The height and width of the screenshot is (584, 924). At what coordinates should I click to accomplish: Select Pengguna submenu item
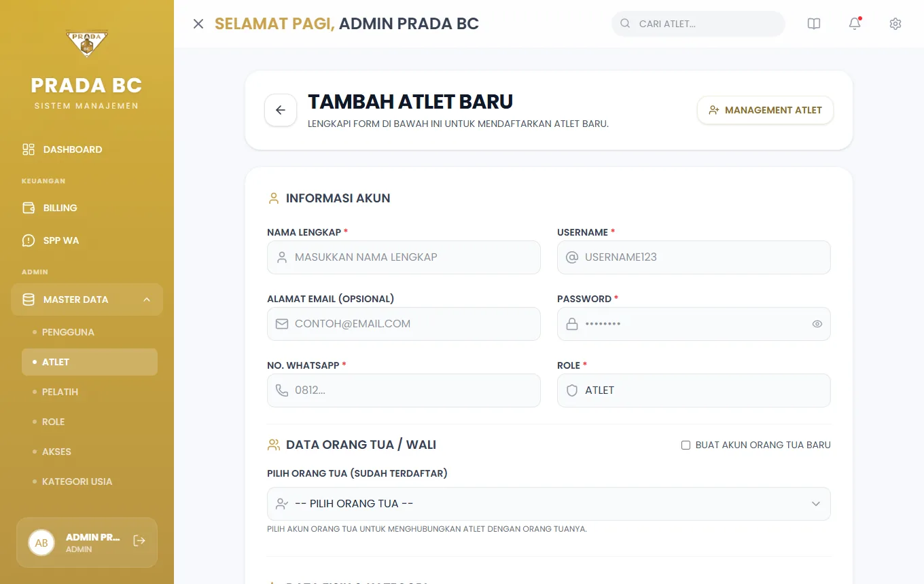click(x=90, y=332)
